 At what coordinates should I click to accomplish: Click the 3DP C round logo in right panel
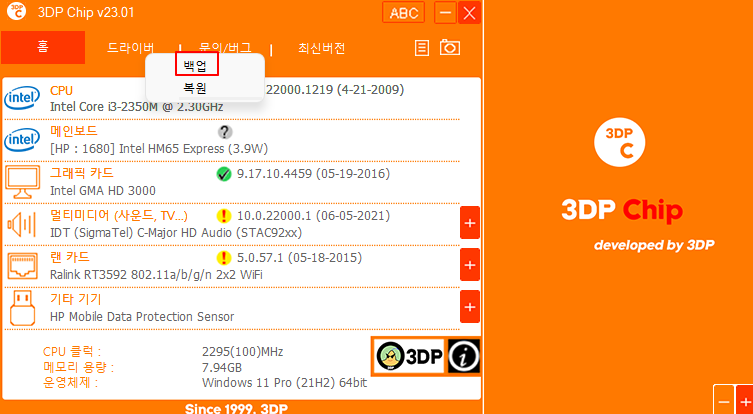[619, 142]
